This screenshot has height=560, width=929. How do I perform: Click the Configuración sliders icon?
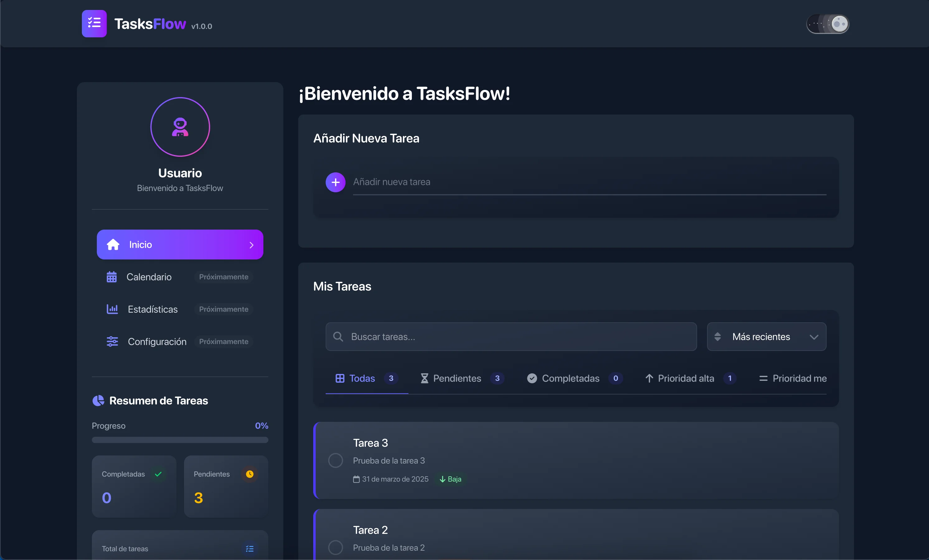click(x=112, y=341)
